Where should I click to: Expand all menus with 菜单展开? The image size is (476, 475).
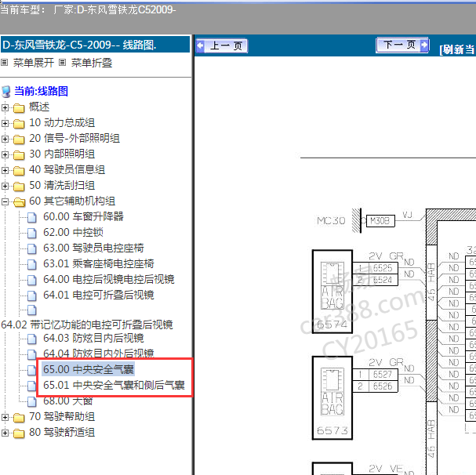(34, 63)
